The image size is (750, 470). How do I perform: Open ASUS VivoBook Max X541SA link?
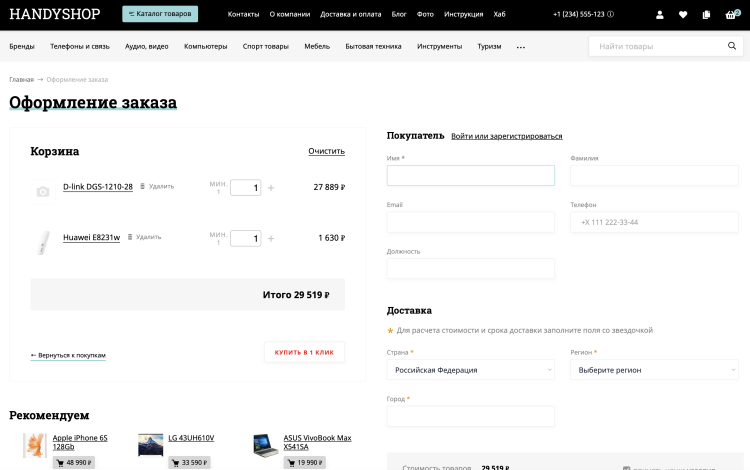318,442
